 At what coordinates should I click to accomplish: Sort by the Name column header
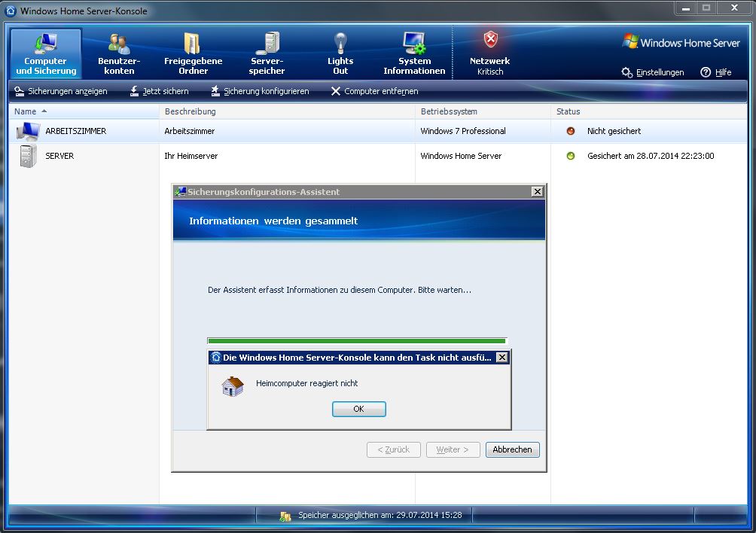pyautogui.click(x=84, y=111)
